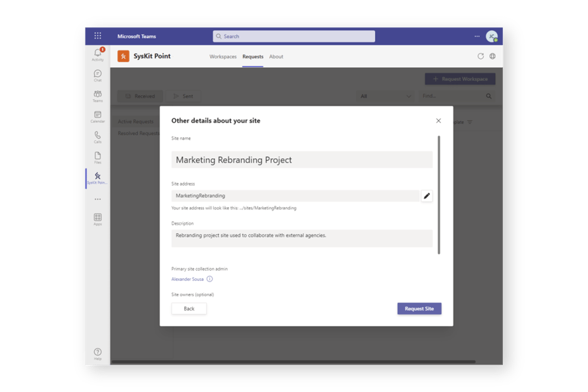Image resolution: width=588 pixels, height=392 pixels.
Task: Click the Description text area
Action: [302, 238]
